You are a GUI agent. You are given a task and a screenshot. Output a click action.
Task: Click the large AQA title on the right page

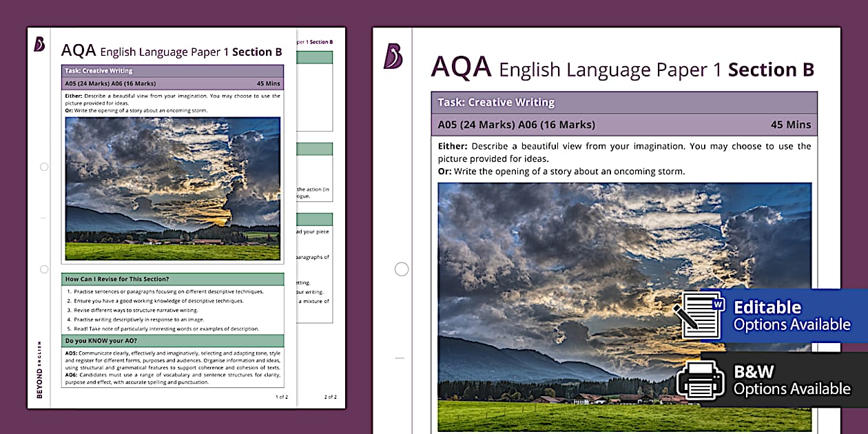tap(461, 68)
